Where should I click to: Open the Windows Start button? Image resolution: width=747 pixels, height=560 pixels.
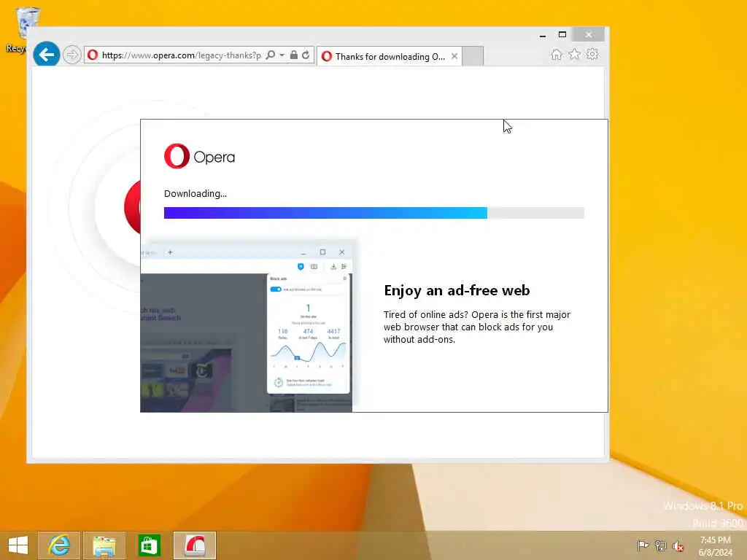(x=18, y=545)
